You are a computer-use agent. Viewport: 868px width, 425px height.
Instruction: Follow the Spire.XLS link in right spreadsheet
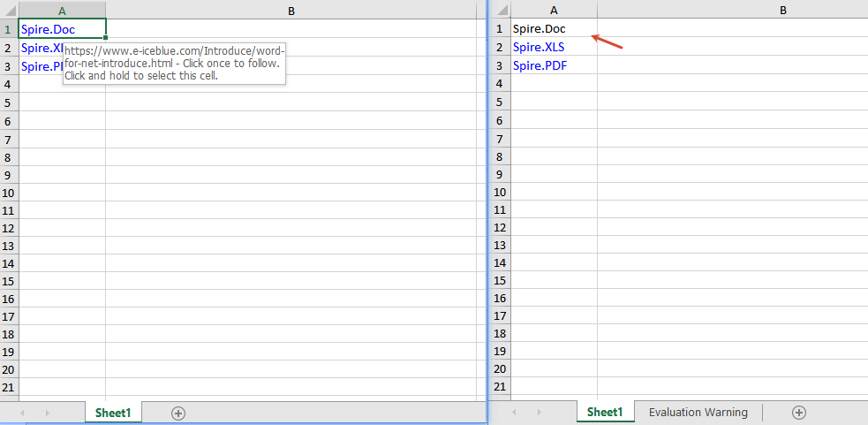coord(539,47)
